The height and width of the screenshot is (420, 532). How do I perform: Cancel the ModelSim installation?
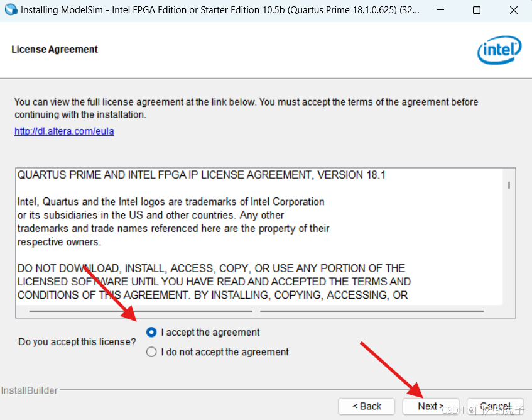(495, 406)
